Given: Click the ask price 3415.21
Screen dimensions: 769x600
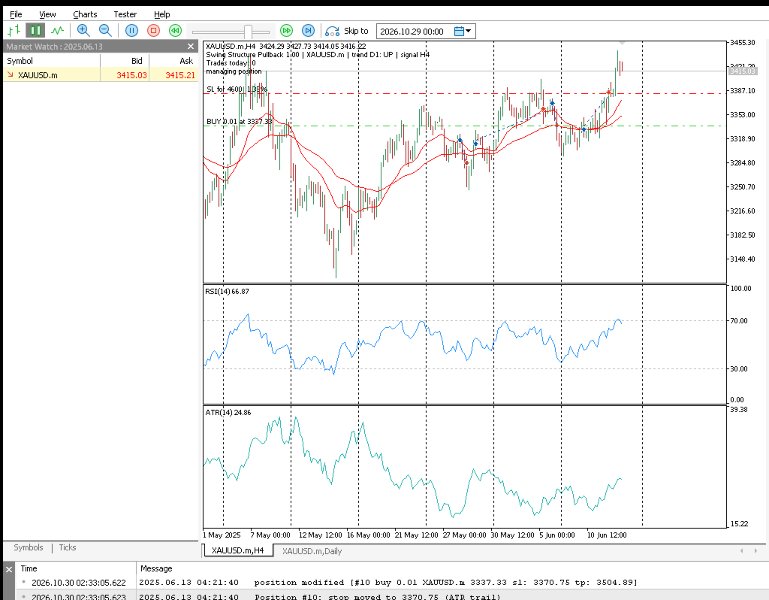Looking at the screenshot, I should 180,75.
